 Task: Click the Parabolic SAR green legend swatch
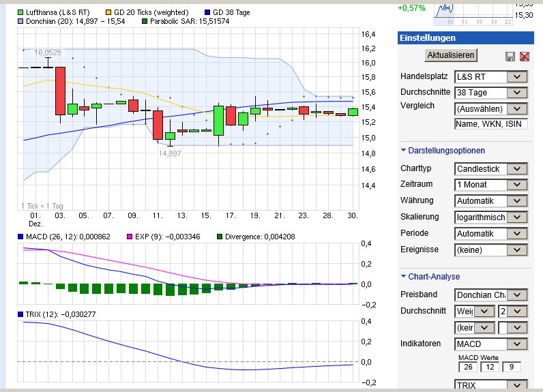click(145, 21)
